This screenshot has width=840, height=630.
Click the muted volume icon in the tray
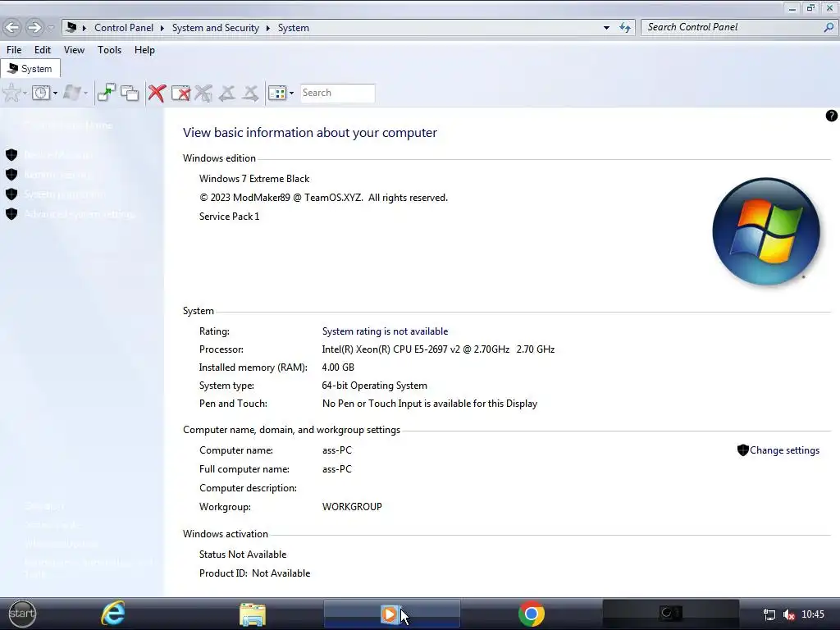coord(788,614)
